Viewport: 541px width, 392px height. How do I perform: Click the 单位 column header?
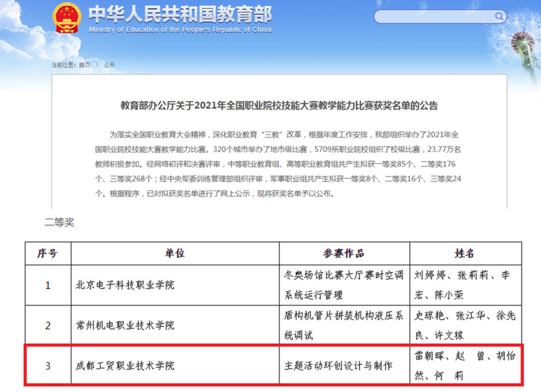[x=175, y=253]
